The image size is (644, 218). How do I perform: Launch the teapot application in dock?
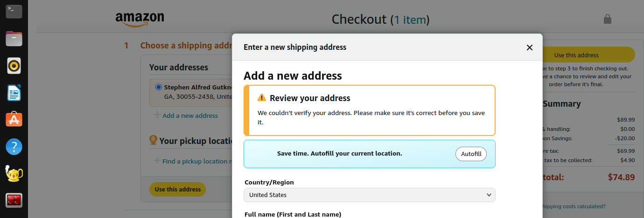tap(14, 174)
